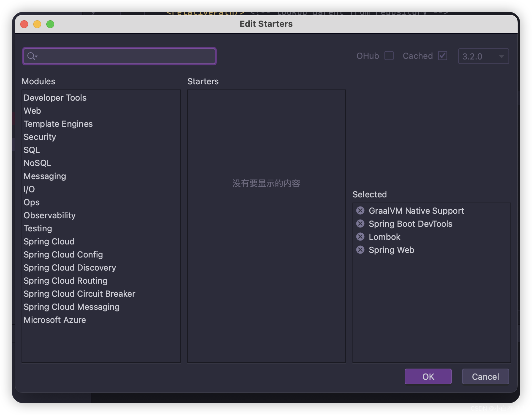
Task: Select the Web module
Action: tap(101, 111)
